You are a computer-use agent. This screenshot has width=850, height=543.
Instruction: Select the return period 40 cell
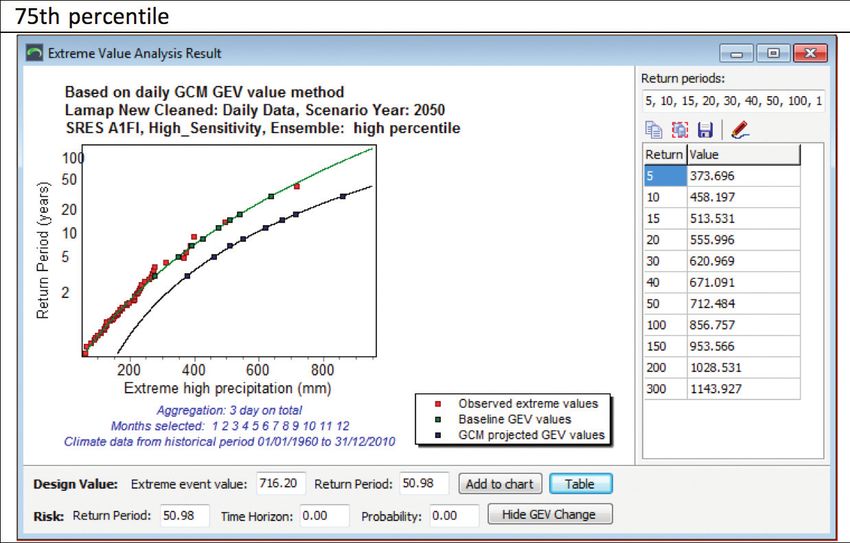[x=665, y=282]
